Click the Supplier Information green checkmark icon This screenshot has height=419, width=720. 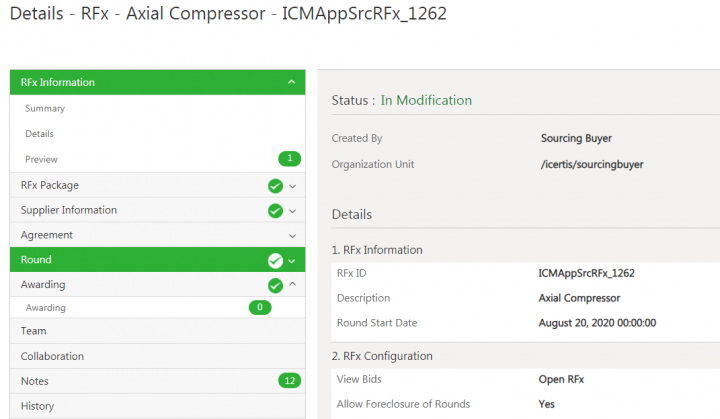(275, 210)
